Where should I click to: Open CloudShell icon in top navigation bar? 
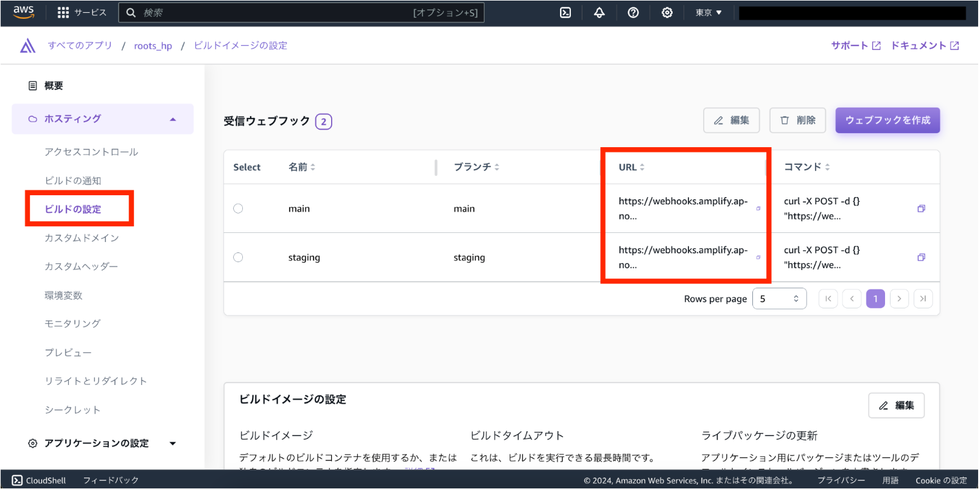[565, 13]
